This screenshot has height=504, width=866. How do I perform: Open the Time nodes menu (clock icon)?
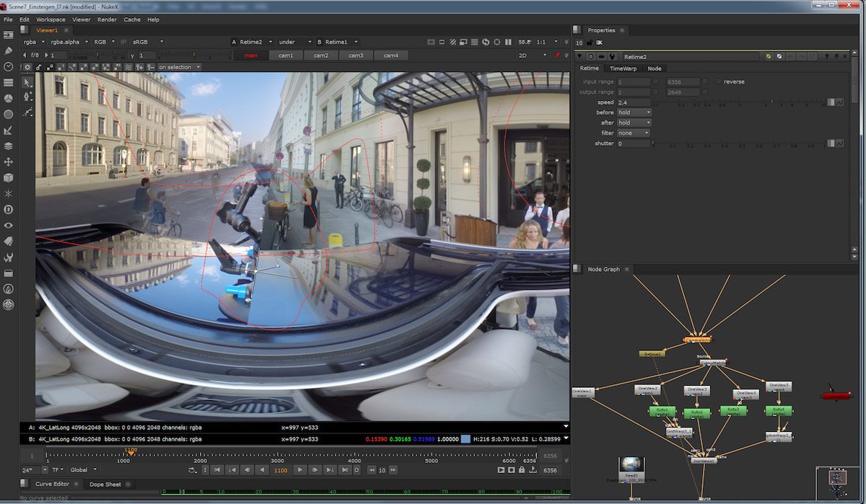point(8,66)
